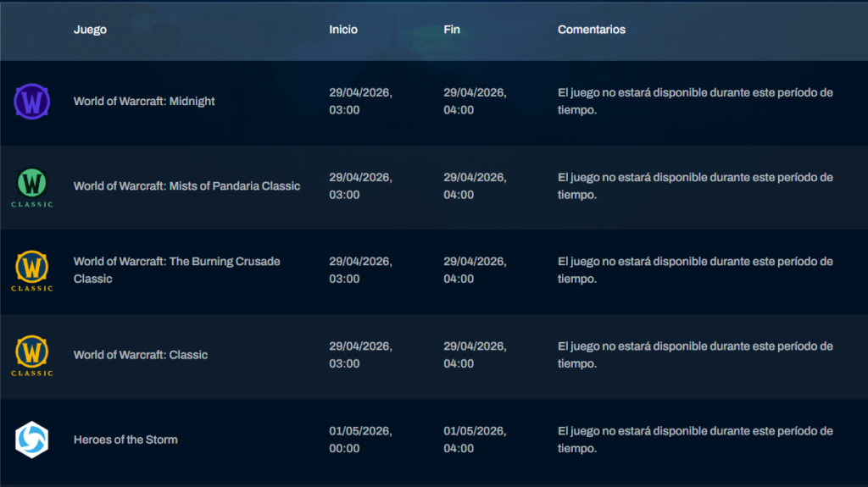Click the Midnight row availability comment
868x487 pixels.
tap(695, 102)
